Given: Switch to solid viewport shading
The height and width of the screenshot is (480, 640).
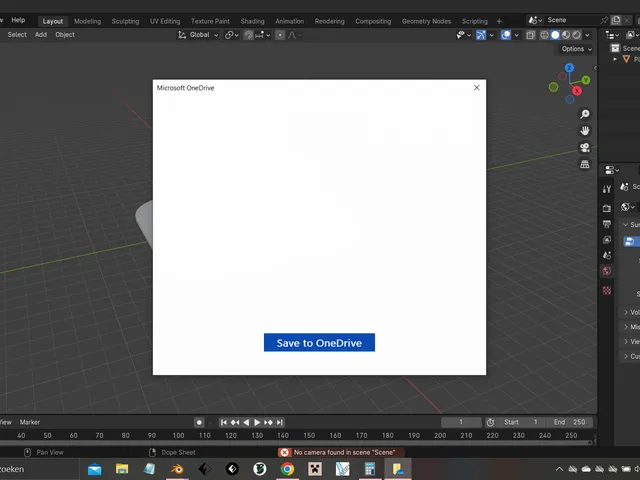Looking at the screenshot, I should tap(555, 35).
